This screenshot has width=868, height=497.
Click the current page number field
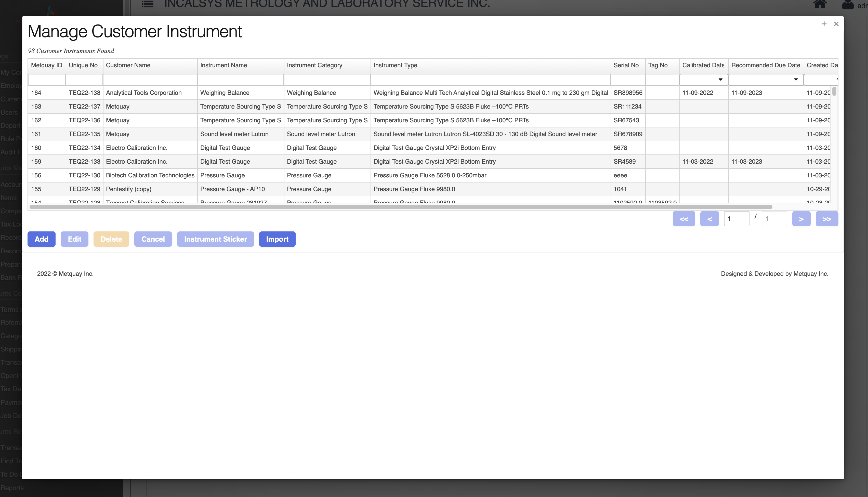coord(736,219)
